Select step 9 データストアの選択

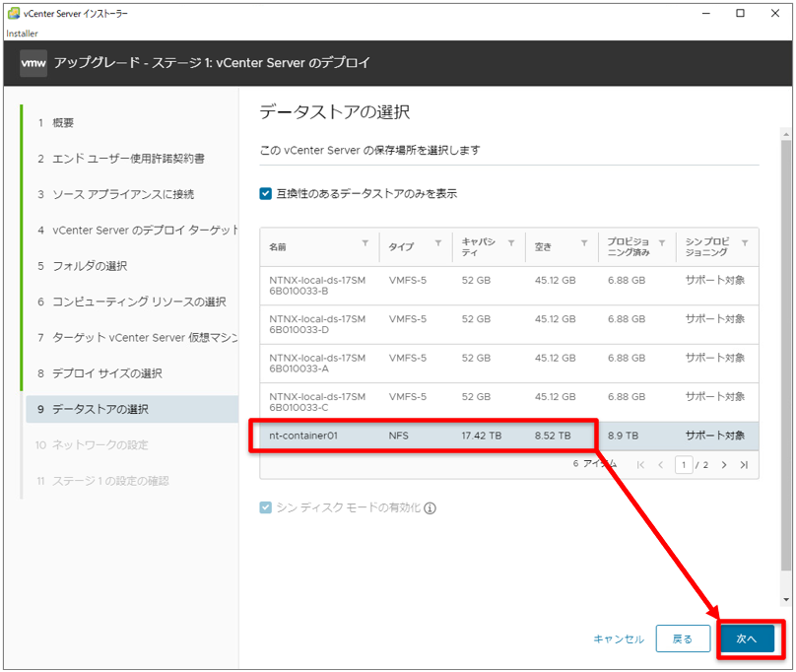coord(132,409)
